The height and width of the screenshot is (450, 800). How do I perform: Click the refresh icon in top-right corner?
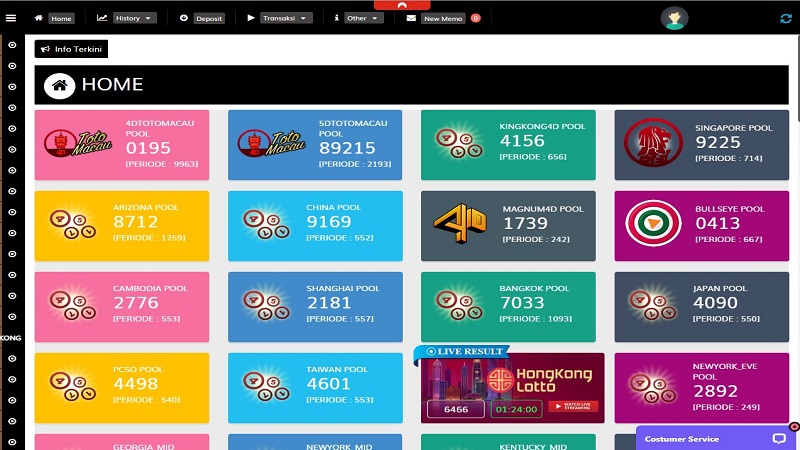786,18
